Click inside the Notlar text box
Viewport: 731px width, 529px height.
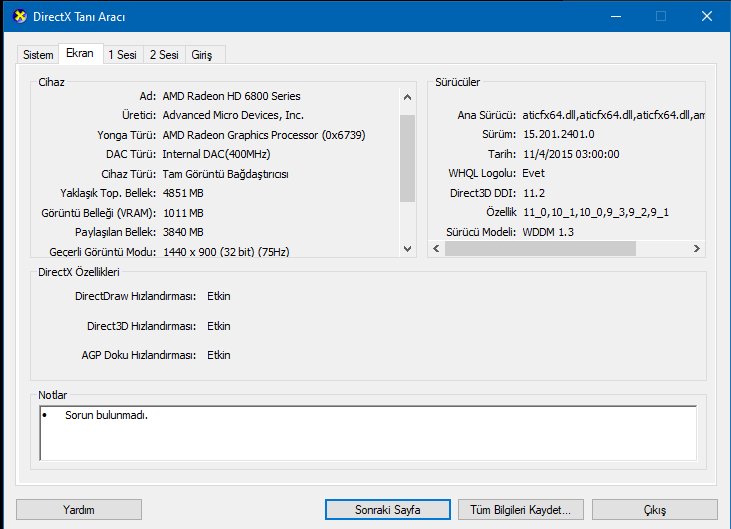pos(368,433)
